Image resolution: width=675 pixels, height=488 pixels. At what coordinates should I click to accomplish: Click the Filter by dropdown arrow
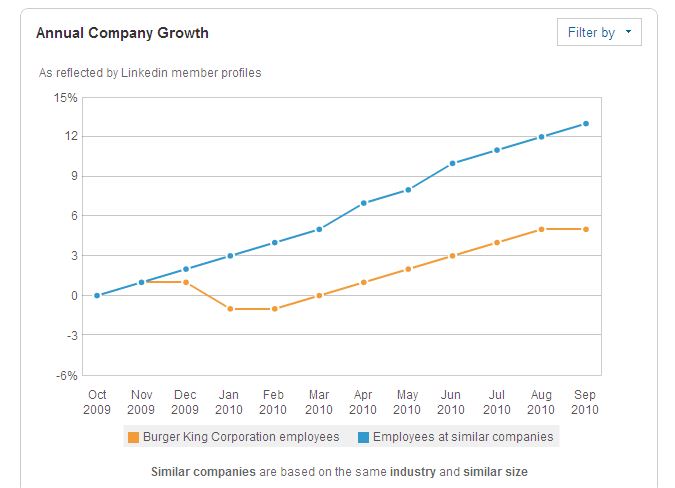(x=628, y=32)
